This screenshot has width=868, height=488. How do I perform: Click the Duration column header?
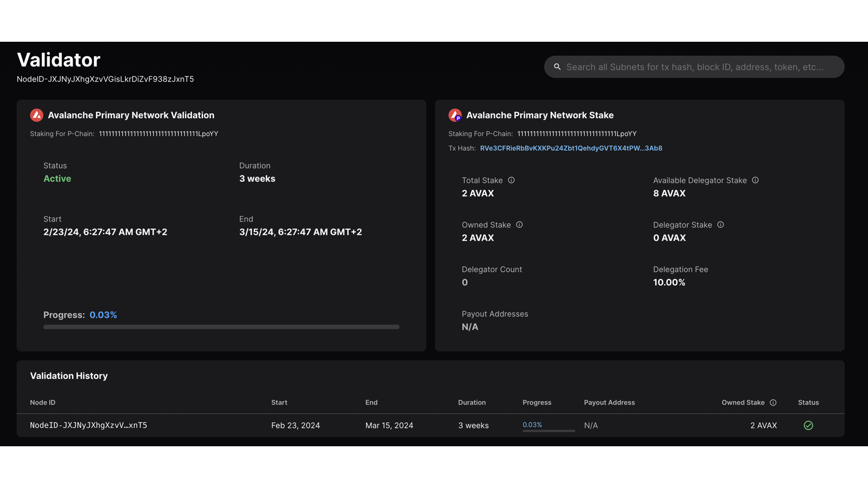tap(472, 402)
